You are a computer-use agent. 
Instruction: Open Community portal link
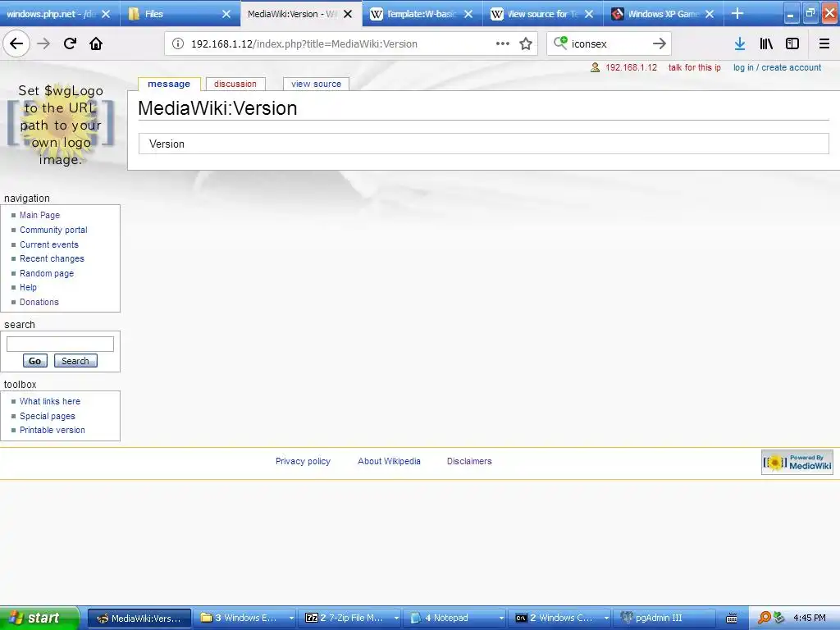[x=53, y=230]
